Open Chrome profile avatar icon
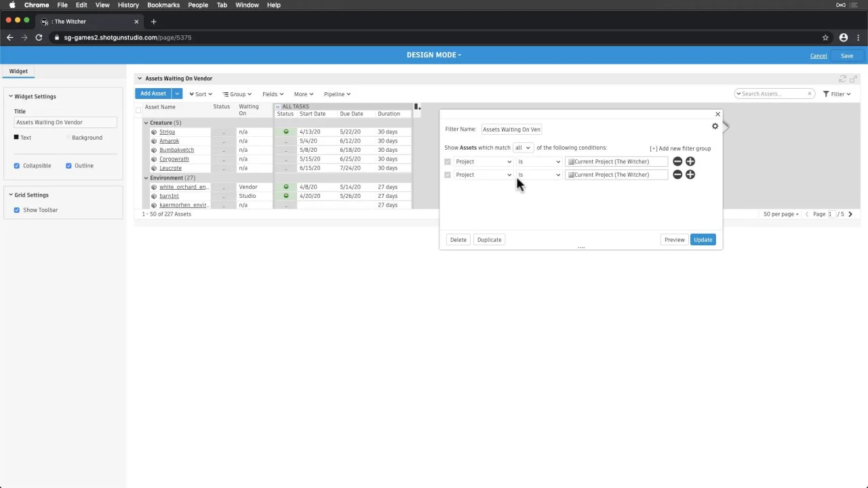Screen dimensions: 868x488 [x=844, y=37]
